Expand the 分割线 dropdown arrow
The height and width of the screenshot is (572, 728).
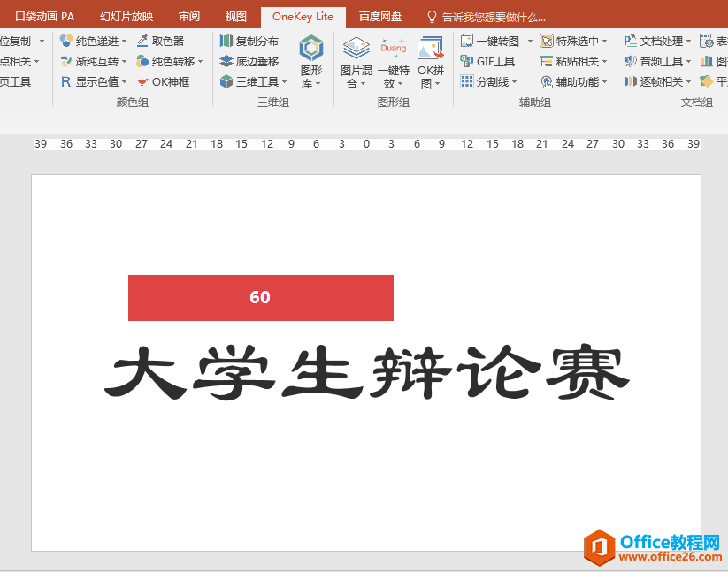click(514, 82)
